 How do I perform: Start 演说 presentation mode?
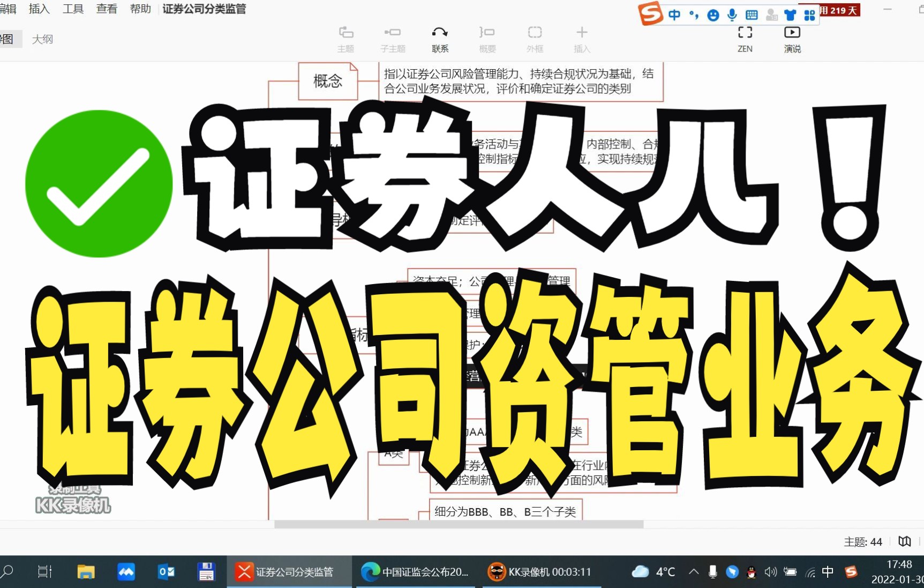point(792,40)
